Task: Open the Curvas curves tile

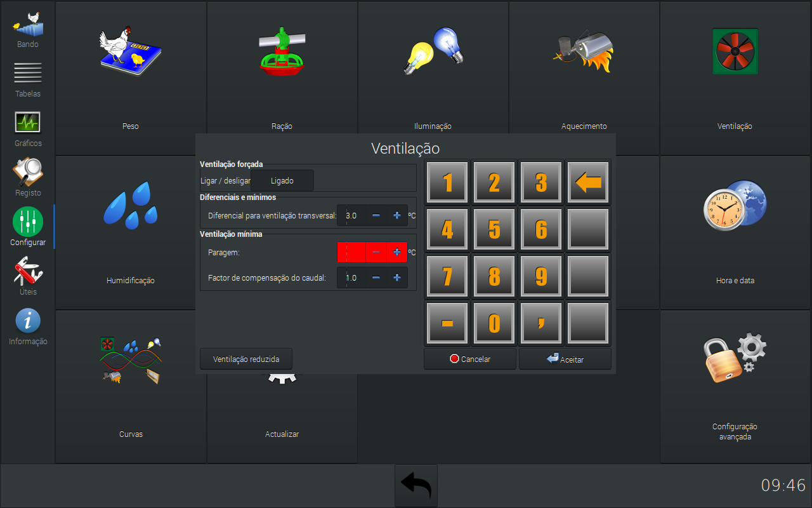Action: pyautogui.click(x=131, y=386)
